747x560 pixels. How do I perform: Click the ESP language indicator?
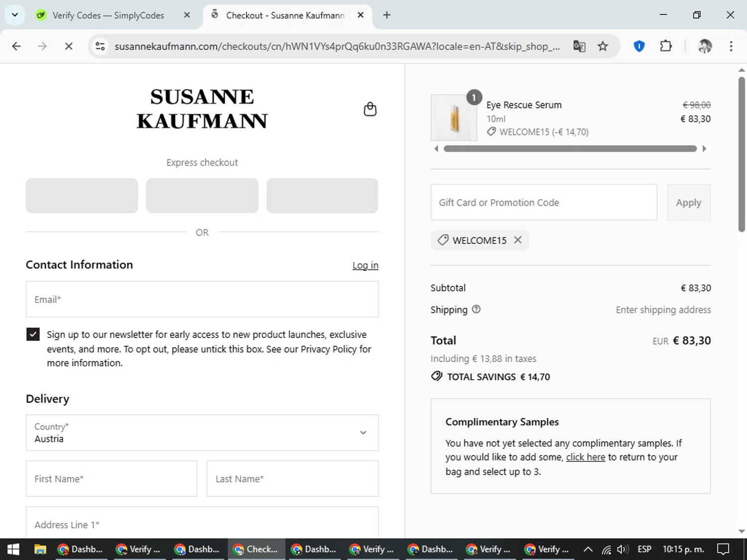[x=644, y=549]
